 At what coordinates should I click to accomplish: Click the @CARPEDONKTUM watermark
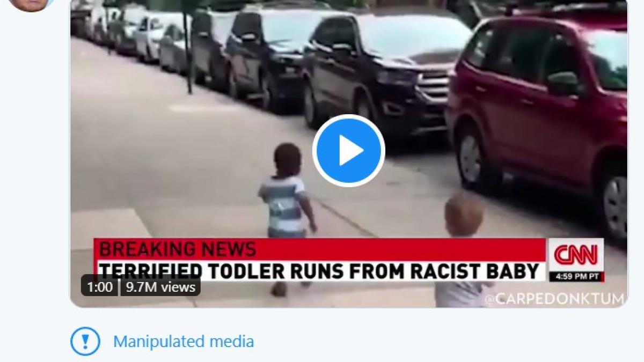tap(554, 299)
